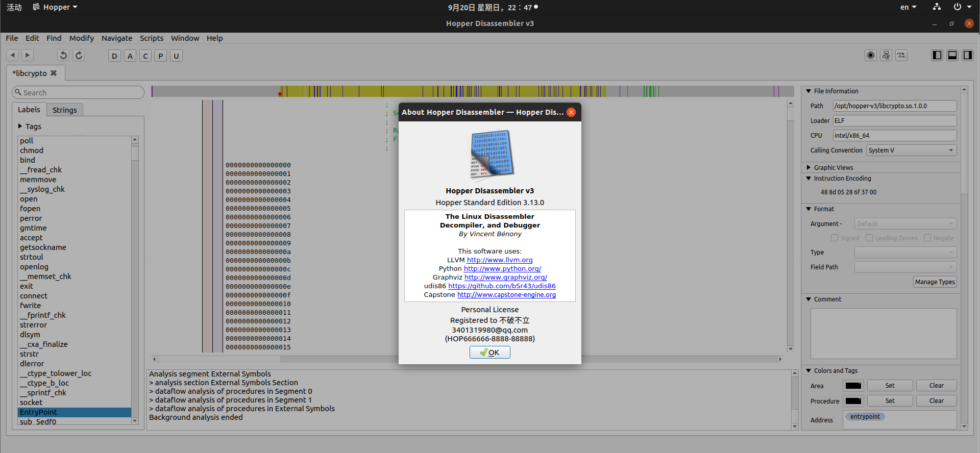Click the Manage Types button
This screenshot has height=453, width=980.
point(935,282)
